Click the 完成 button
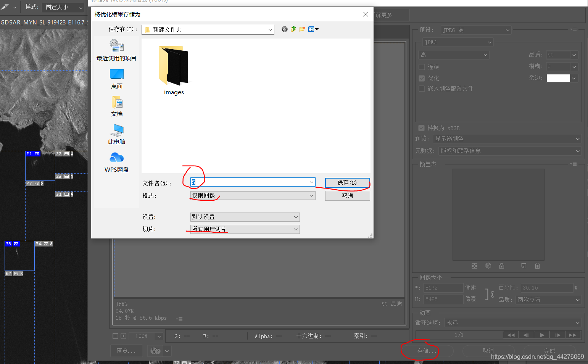588x364 pixels. tap(549, 351)
